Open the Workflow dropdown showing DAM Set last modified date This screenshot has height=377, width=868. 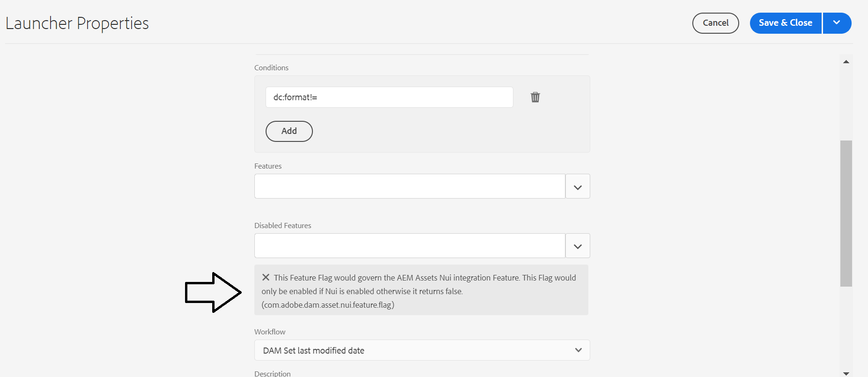coord(422,350)
